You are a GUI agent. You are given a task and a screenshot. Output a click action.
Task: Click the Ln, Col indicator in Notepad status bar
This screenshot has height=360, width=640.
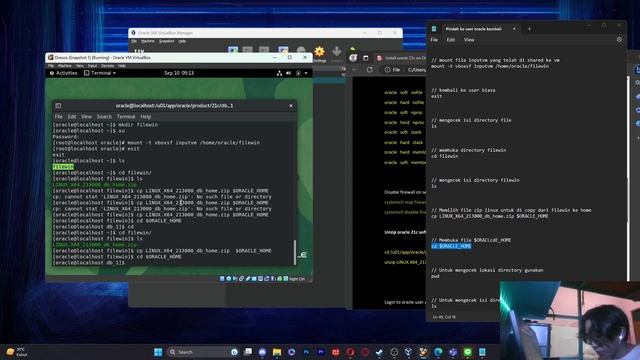pyautogui.click(x=444, y=317)
